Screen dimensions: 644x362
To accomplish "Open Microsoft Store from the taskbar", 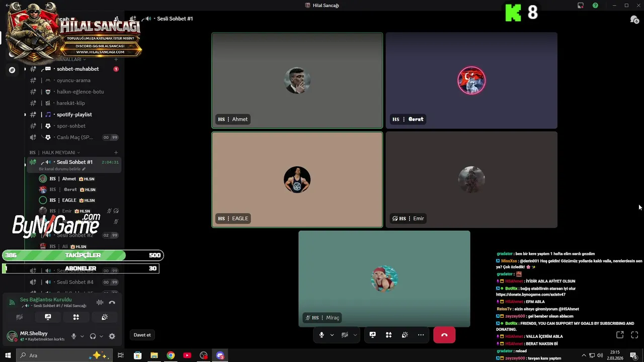I will [137, 355].
